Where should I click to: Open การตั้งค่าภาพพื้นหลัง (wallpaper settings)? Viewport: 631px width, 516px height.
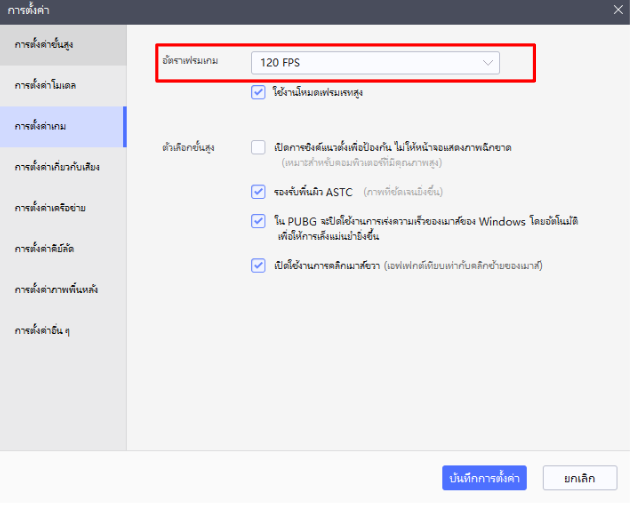pyautogui.click(x=56, y=289)
